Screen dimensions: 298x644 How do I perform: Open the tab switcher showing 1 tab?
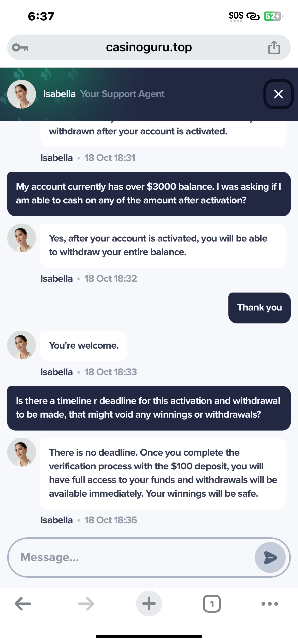[x=212, y=604]
